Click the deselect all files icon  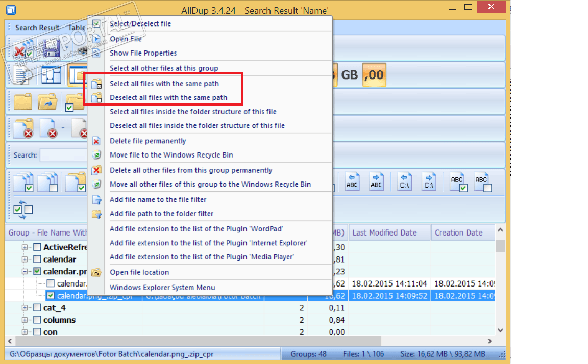48,183
